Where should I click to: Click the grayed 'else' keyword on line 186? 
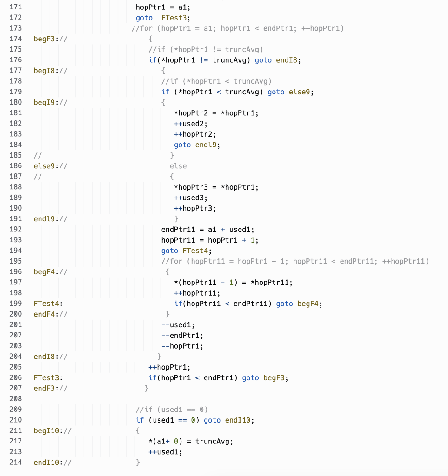click(178, 166)
